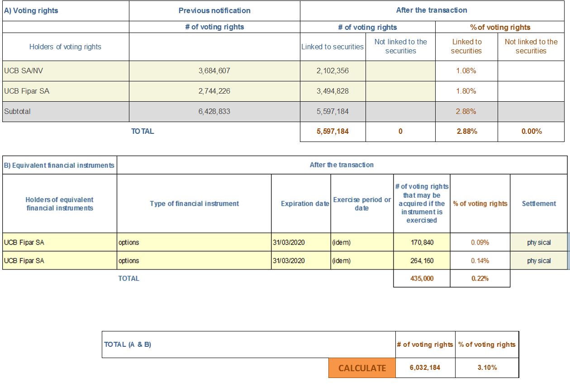Select "Holders of voting rights" header cell
Screen dimensions: 570x392
(66, 47)
